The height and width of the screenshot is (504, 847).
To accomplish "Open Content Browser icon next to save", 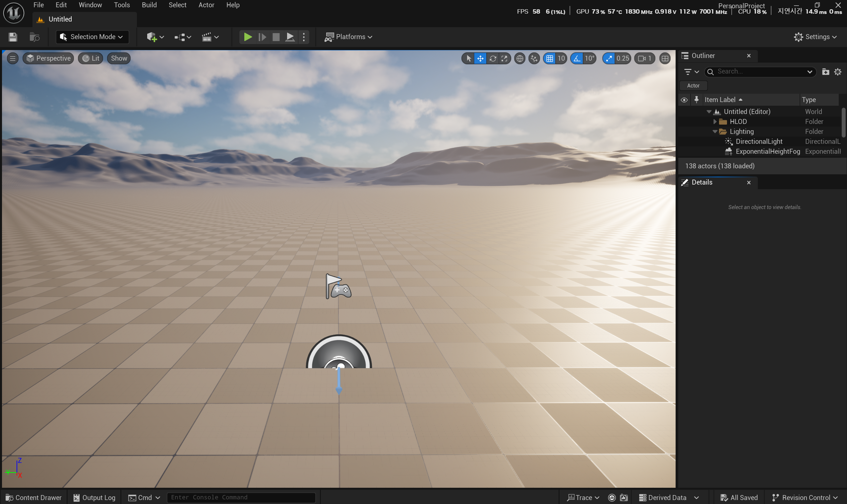I will [x=34, y=37].
